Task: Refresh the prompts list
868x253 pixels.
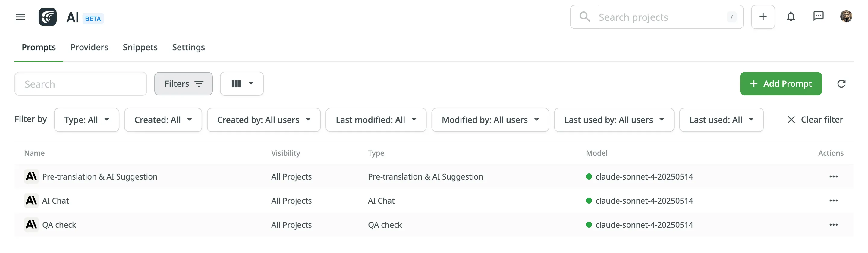Action: [x=841, y=84]
